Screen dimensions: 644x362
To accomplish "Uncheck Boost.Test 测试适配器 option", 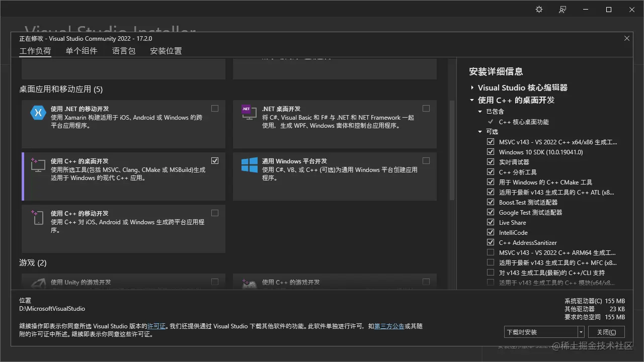I will click(x=491, y=202).
